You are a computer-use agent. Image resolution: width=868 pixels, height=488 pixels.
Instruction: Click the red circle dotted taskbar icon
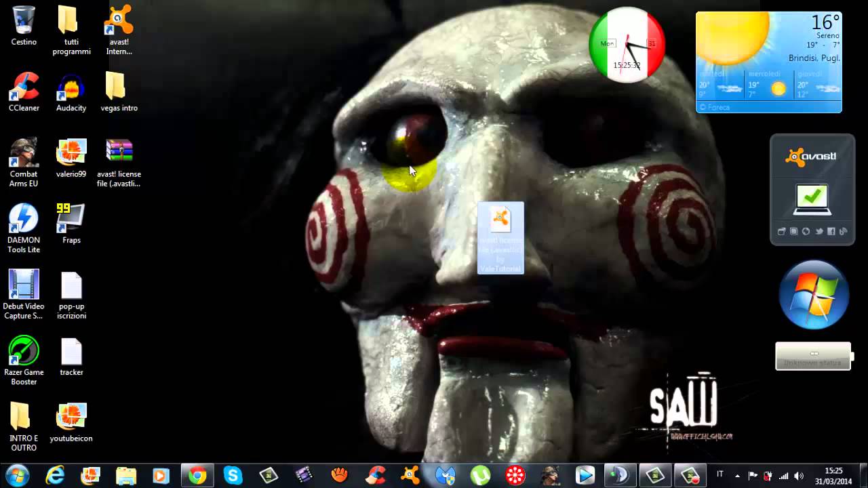[x=516, y=476]
